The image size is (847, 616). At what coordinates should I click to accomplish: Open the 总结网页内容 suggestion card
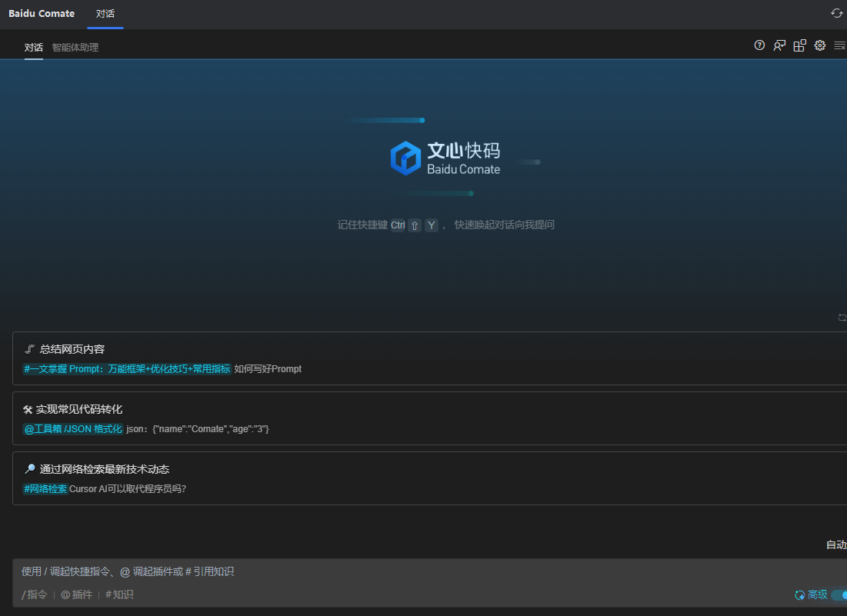(429, 358)
